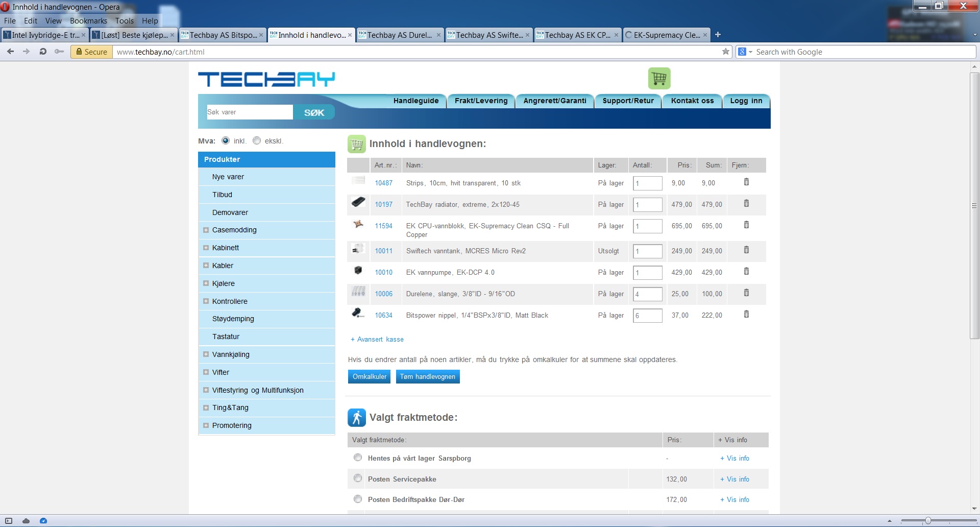Image resolution: width=980 pixels, height=527 pixels.
Task: Open the Tools menu
Action: point(124,21)
